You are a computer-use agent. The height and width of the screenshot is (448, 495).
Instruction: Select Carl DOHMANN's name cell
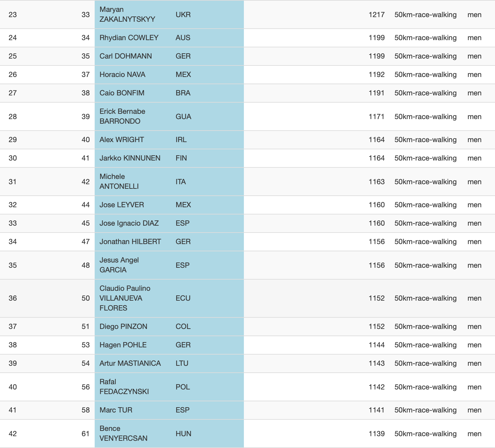(126, 56)
